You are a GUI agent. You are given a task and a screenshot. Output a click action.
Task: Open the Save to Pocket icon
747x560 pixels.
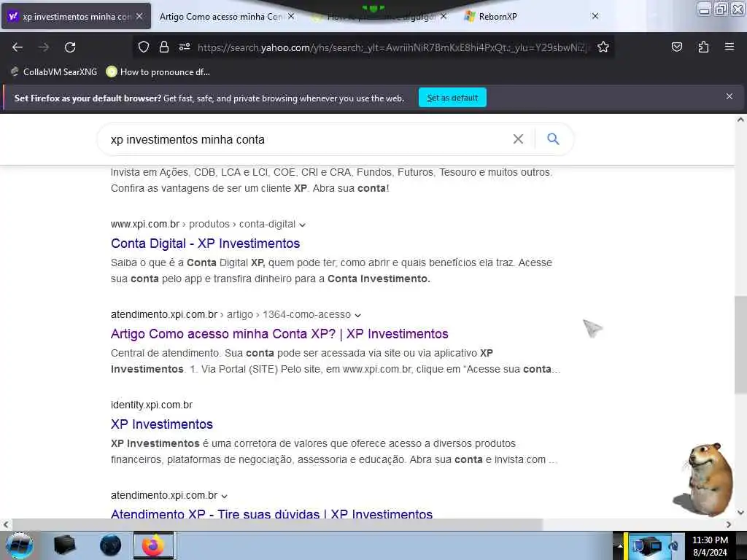(x=676, y=47)
